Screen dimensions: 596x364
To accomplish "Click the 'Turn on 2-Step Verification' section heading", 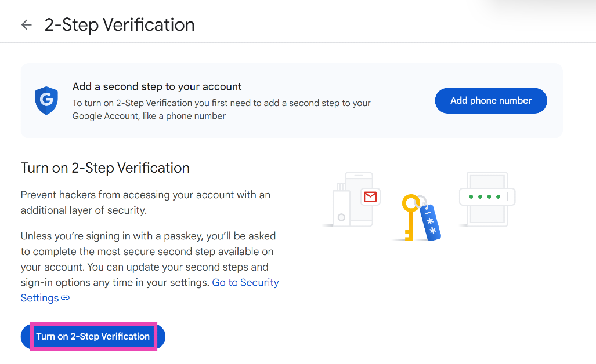I will pyautogui.click(x=105, y=168).
